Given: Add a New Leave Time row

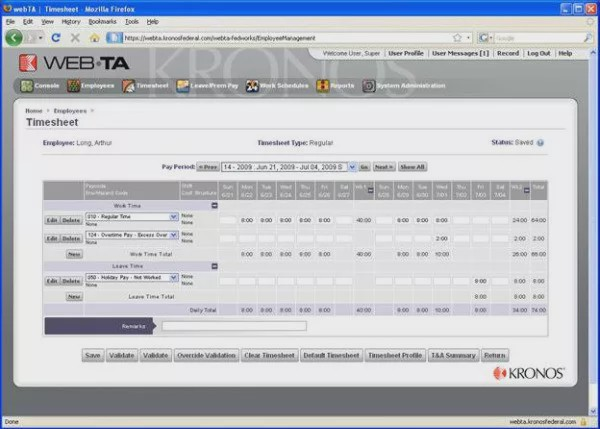Looking at the screenshot, I should click(x=74, y=297).
